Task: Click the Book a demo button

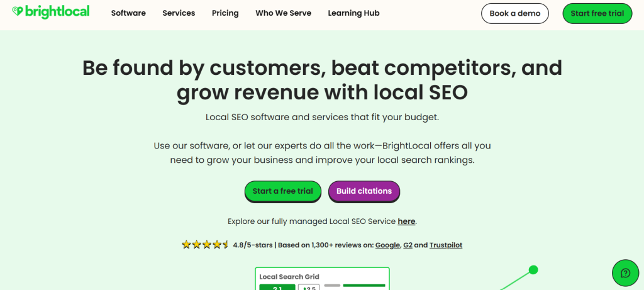Action: click(515, 13)
